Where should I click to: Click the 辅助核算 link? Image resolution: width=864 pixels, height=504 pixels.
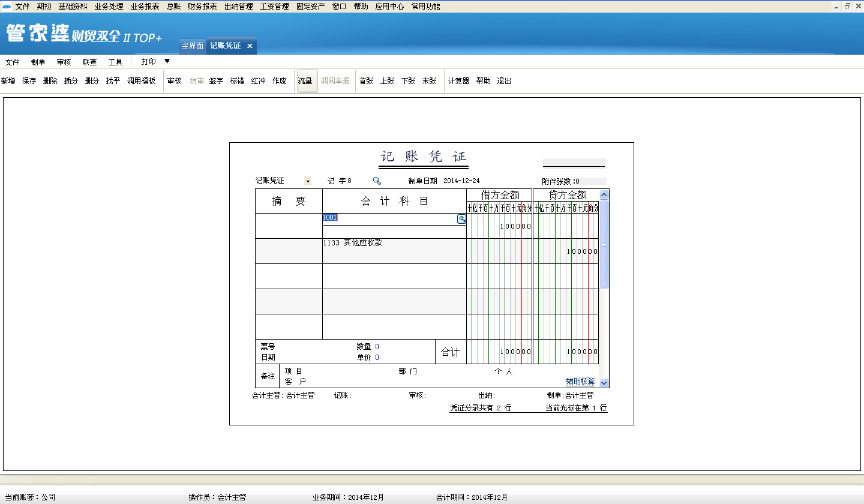tap(580, 382)
